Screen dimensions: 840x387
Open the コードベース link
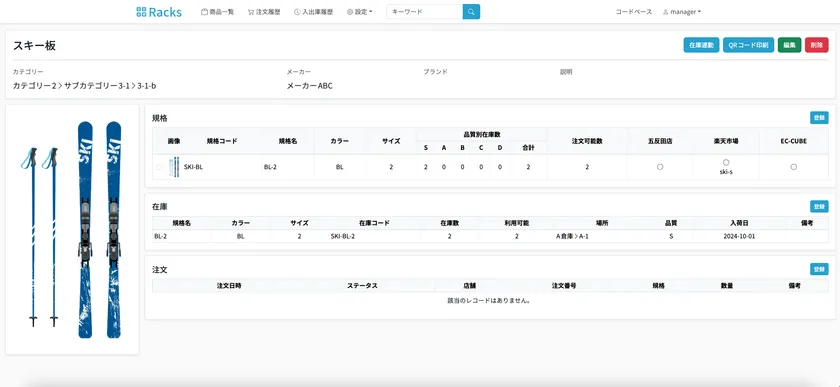pos(634,12)
